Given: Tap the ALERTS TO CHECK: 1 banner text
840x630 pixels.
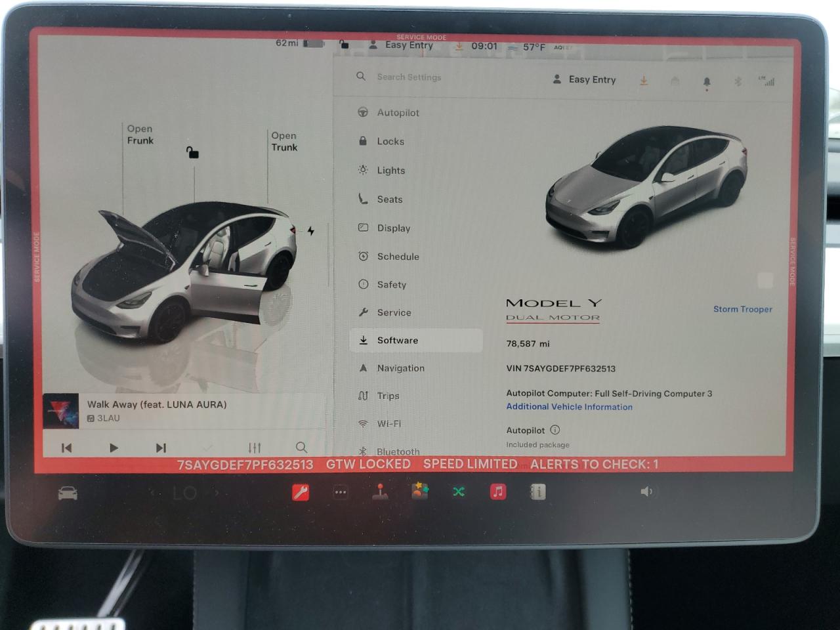Looking at the screenshot, I should [x=594, y=465].
